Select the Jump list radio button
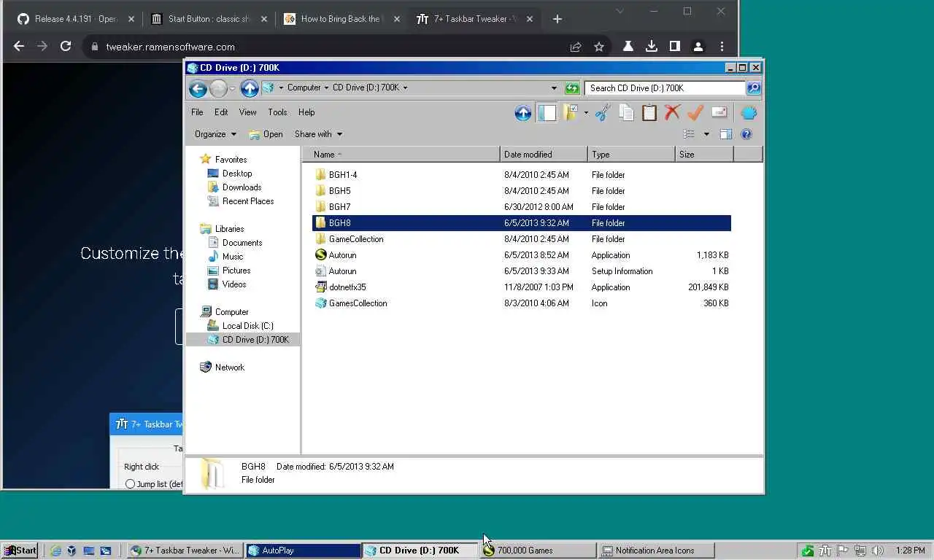 coord(130,484)
